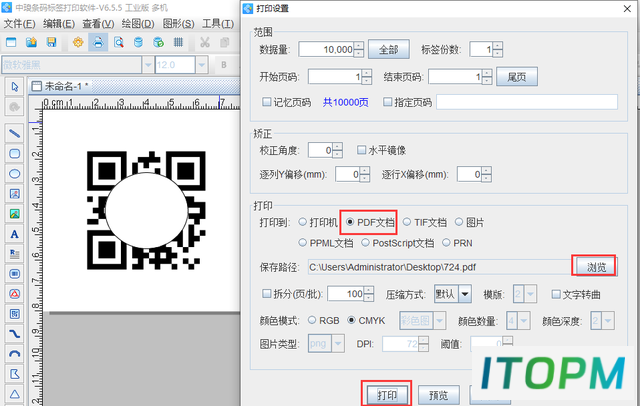Image resolution: width=640 pixels, height=406 pixels.
Task: Select the arc drawing tool
Action: coord(15,354)
